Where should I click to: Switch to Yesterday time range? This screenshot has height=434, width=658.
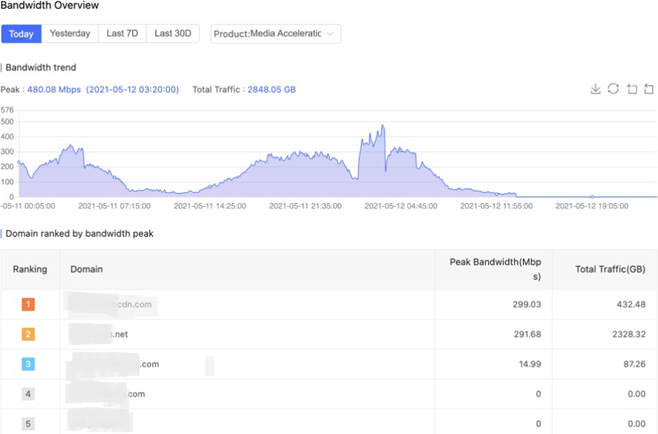click(x=70, y=34)
